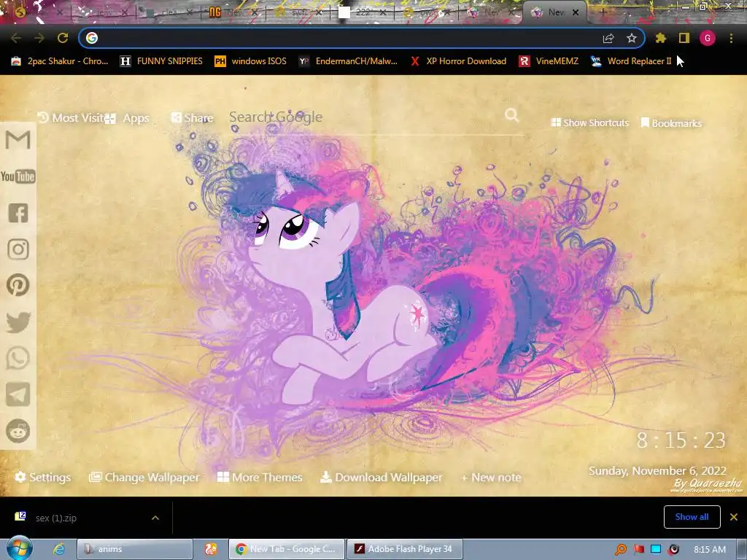Image resolution: width=747 pixels, height=560 pixels.
Task: Toggle the Chrome side panel
Action: (684, 38)
